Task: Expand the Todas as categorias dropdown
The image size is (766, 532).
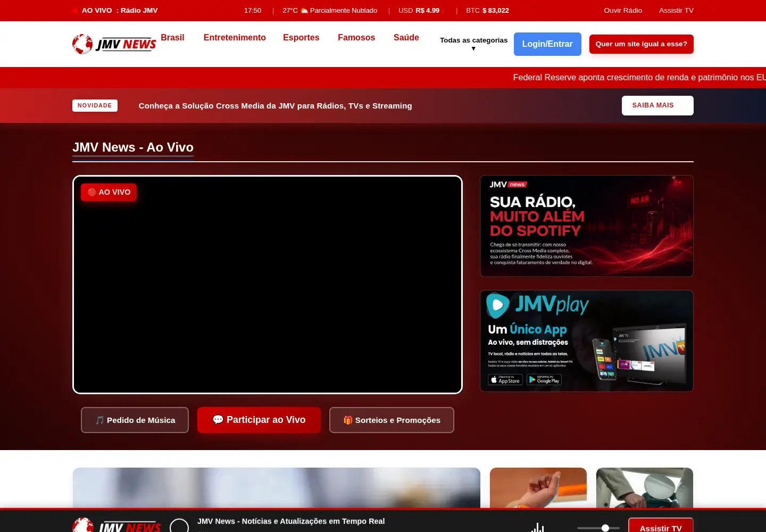Action: tap(473, 44)
